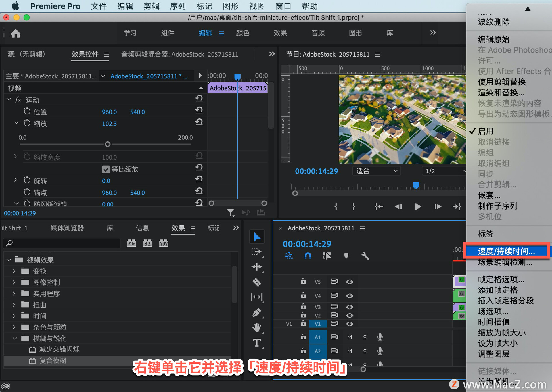Click YUV effects filter icon

pyautogui.click(x=164, y=243)
